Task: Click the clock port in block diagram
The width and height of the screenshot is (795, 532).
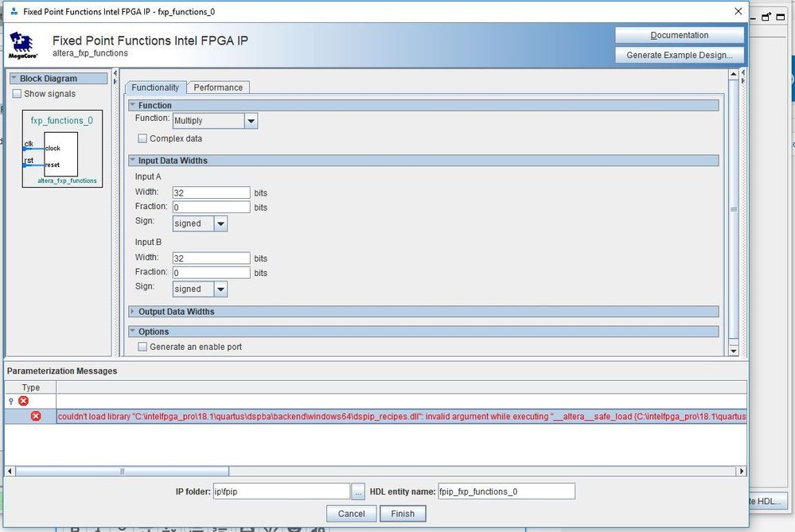Action: point(53,148)
